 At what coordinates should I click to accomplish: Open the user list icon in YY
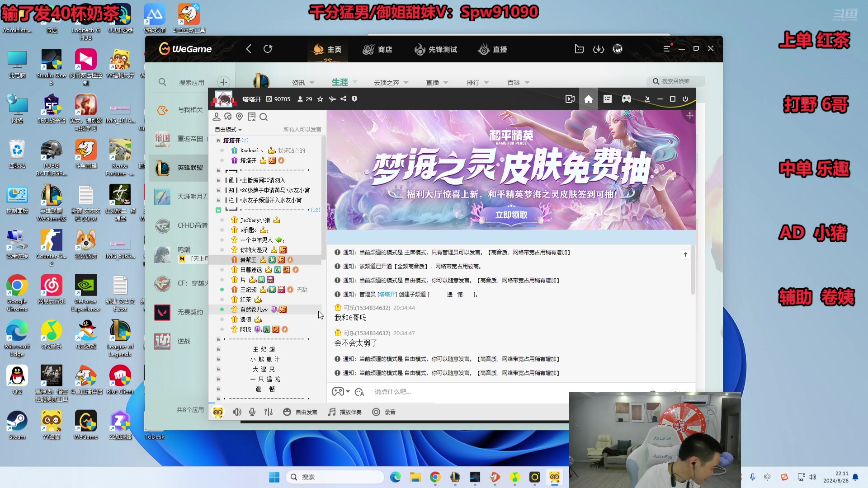[217, 117]
